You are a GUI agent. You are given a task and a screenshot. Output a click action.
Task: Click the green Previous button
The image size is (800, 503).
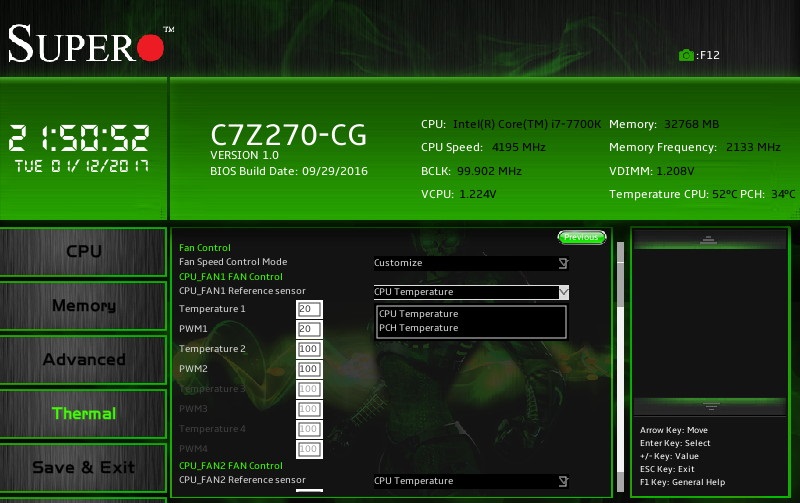click(x=582, y=237)
